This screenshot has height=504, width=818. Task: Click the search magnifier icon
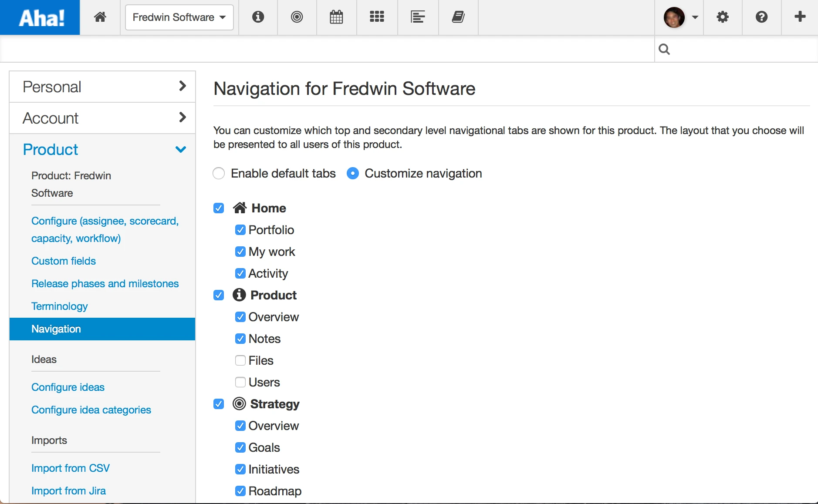(664, 49)
